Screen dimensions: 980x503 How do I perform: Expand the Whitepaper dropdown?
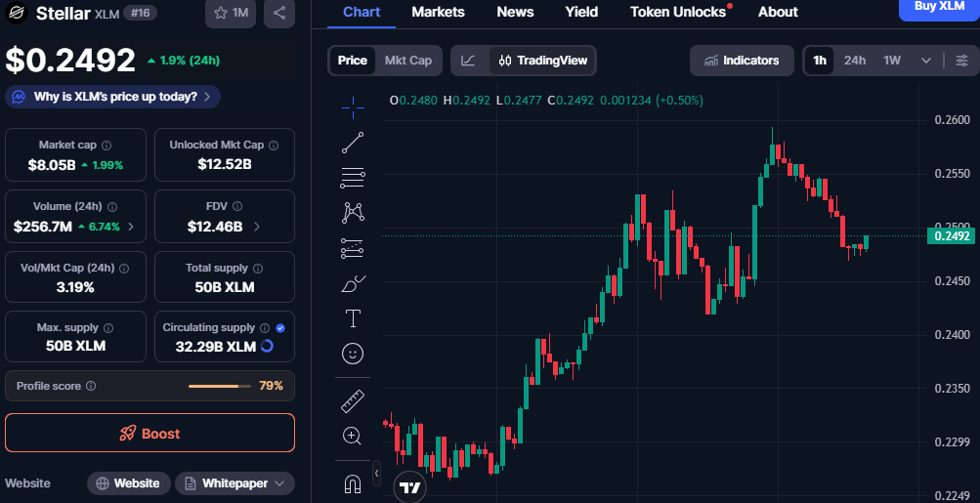click(x=234, y=483)
